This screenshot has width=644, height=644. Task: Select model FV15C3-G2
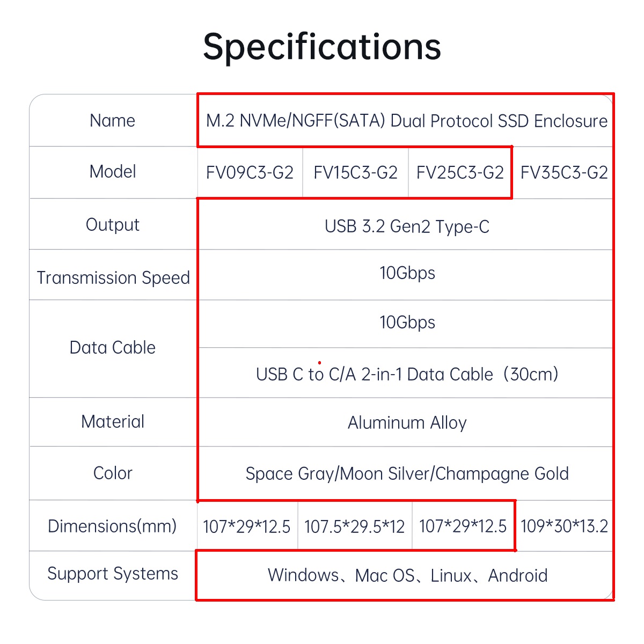click(x=355, y=173)
